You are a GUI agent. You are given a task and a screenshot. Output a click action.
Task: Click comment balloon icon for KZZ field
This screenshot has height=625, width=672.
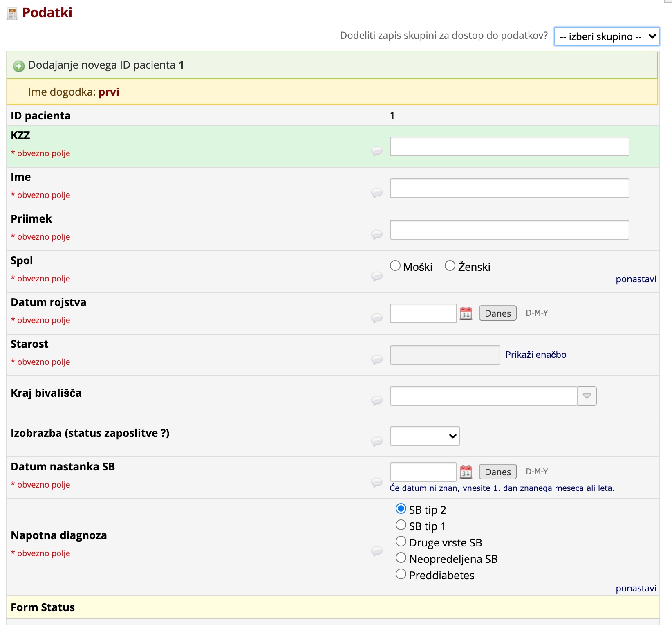pyautogui.click(x=376, y=151)
